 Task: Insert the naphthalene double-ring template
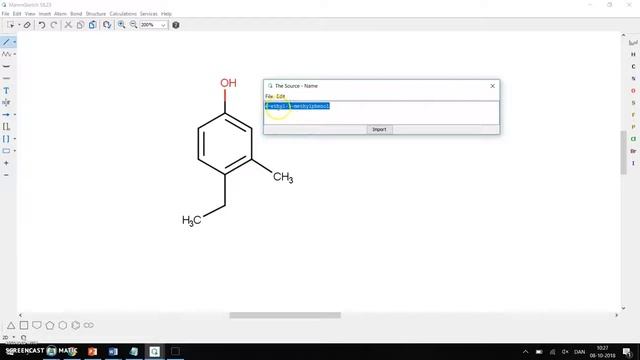pyautogui.click(x=89, y=325)
